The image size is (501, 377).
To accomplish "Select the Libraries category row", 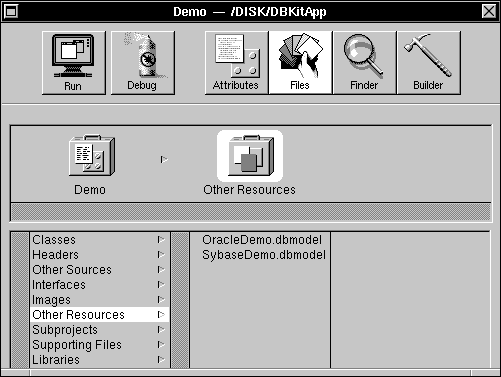I will [x=100, y=360].
